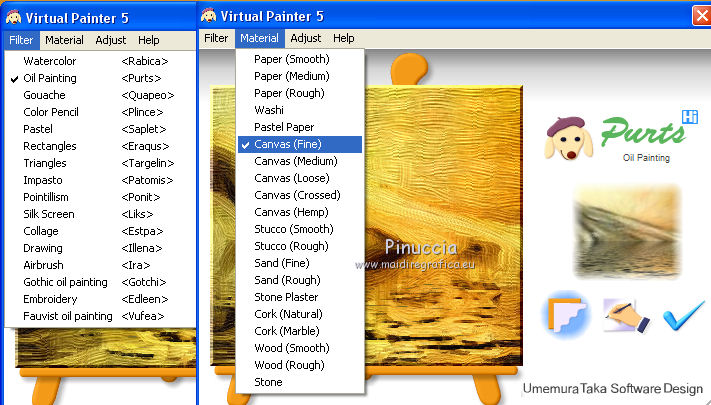The width and height of the screenshot is (711, 405).
Task: Choose Washi material
Action: point(300,110)
